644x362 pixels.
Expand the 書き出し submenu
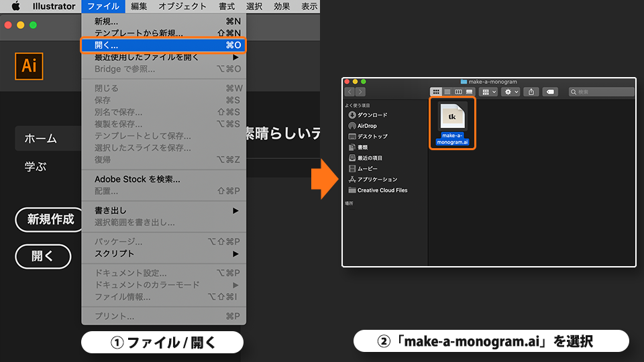coord(164,210)
